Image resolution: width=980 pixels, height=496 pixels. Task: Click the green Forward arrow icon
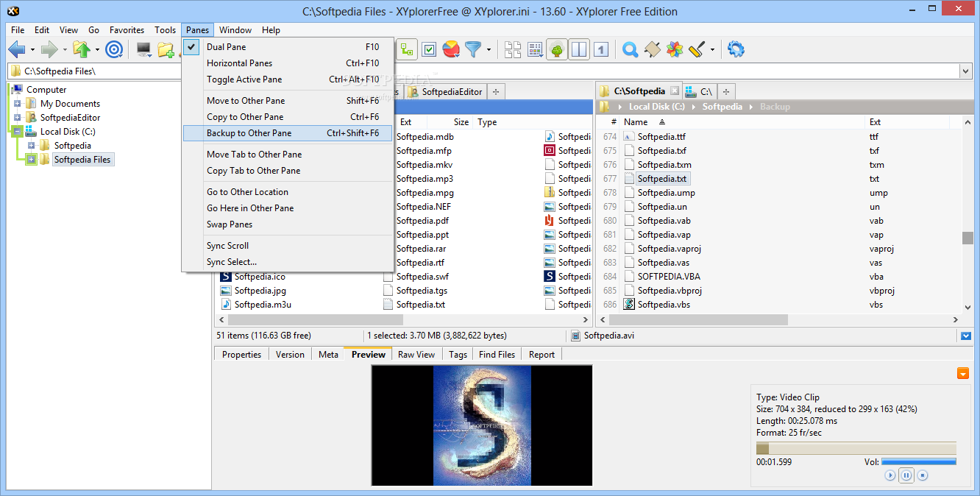49,49
